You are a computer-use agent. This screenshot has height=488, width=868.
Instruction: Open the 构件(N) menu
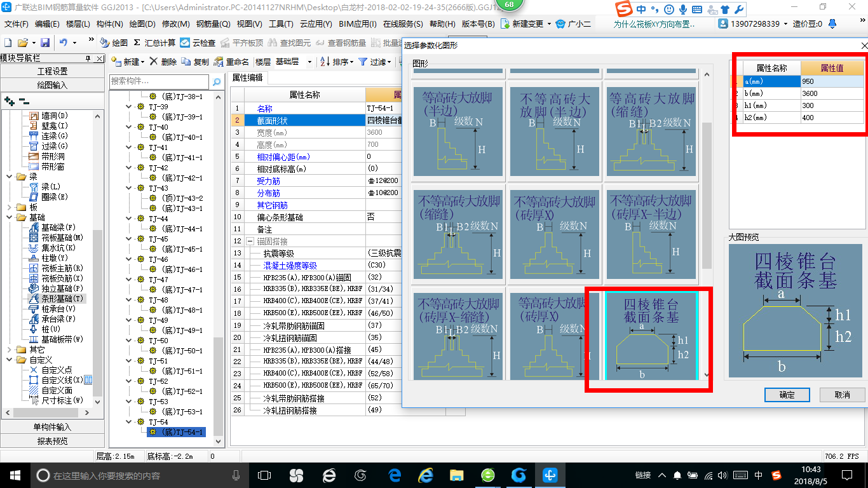pos(109,24)
